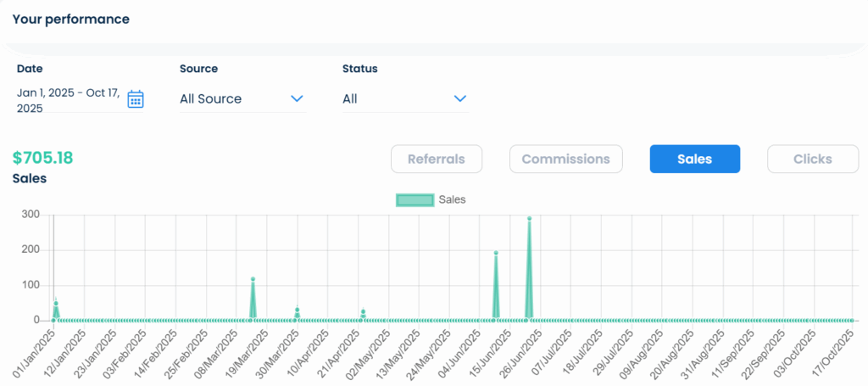Screen dimensions: 868x386
Task: Click the Jan 1 – Oct 17 date field
Action: (x=70, y=100)
